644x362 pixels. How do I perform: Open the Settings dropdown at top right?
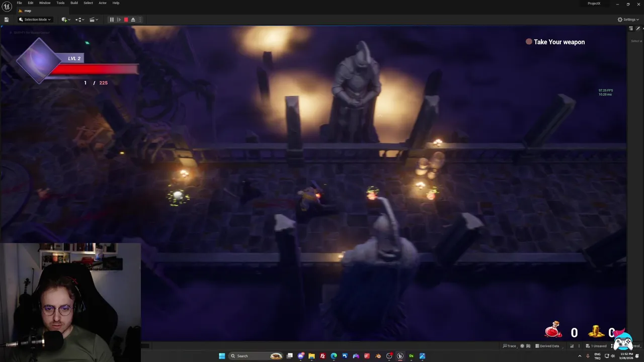628,20
